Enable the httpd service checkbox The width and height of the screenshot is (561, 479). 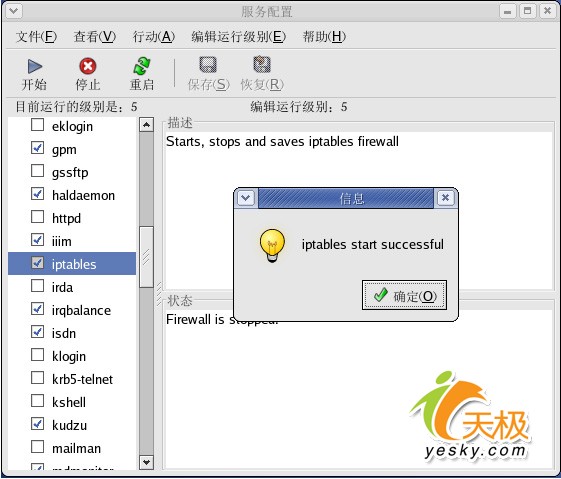point(38,217)
